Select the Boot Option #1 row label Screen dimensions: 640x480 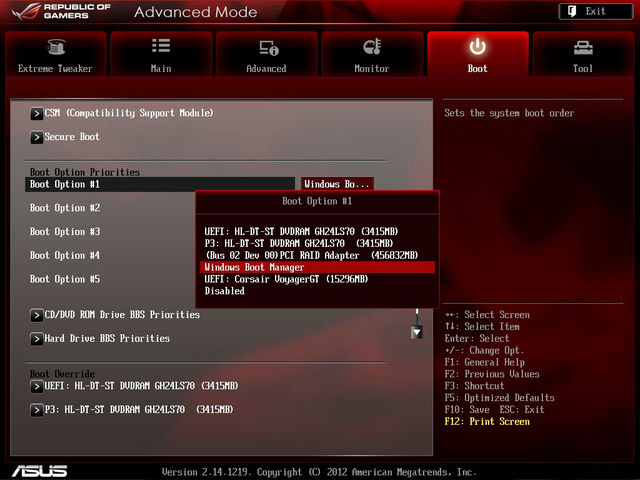click(x=65, y=184)
